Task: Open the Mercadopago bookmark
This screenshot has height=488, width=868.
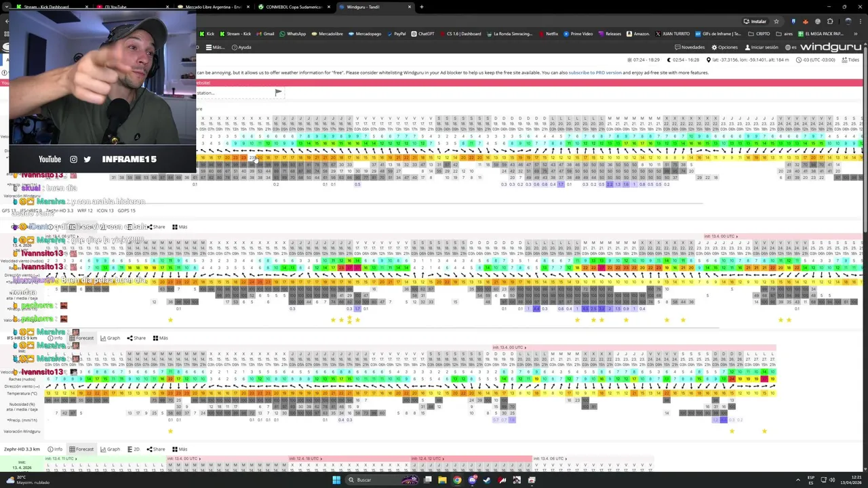Action: (x=365, y=33)
